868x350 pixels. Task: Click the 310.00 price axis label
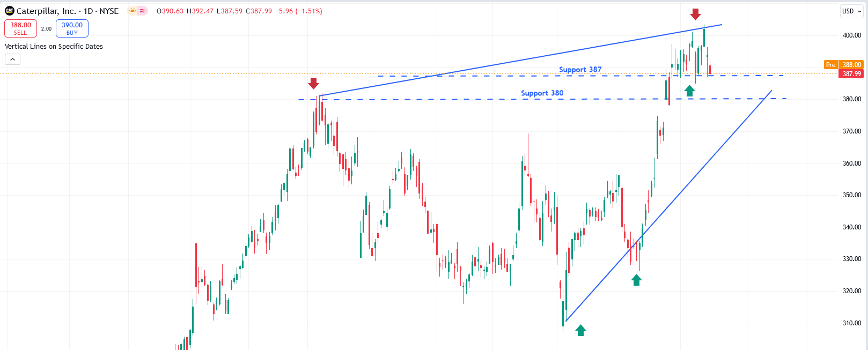click(x=852, y=323)
